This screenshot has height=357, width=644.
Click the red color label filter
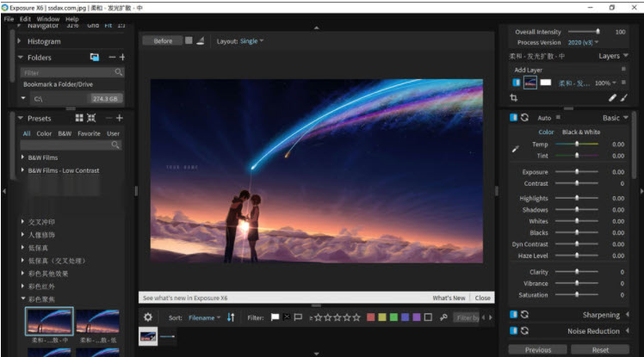[x=371, y=317]
